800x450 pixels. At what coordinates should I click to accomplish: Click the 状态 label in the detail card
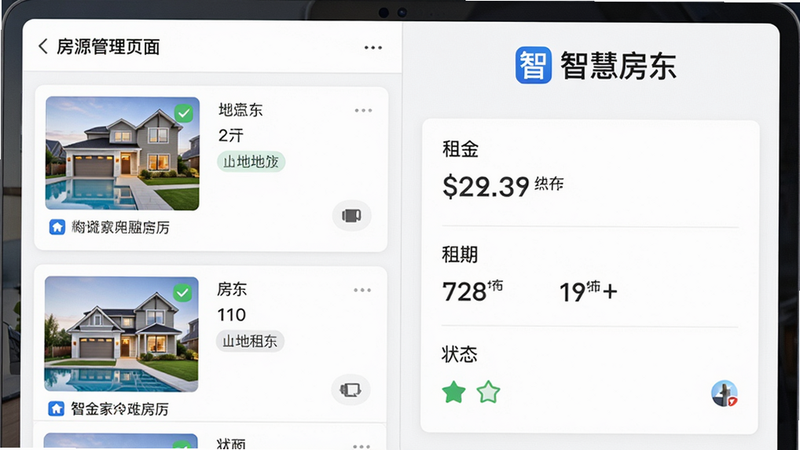tap(459, 354)
